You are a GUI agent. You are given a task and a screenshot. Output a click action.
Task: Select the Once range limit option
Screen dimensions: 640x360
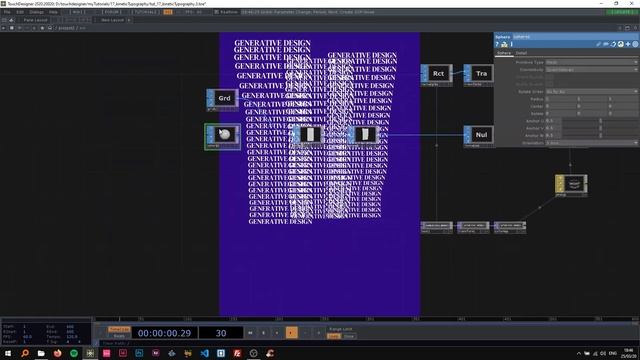point(349,336)
